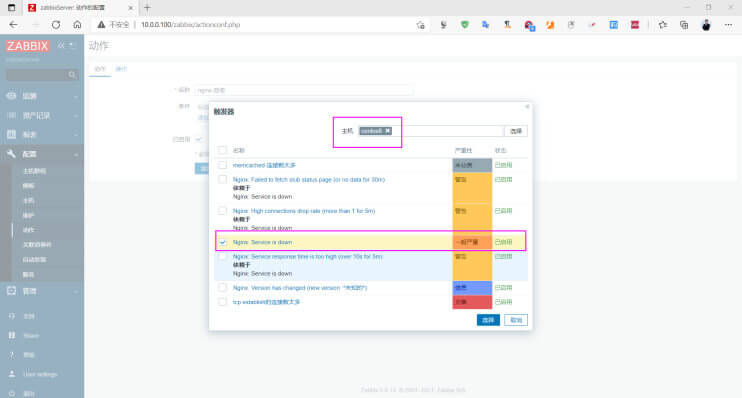Viewport: 742px width, 398px height.
Task: Click the orange severity cell in the 'Service is down' row
Action: pos(472,242)
